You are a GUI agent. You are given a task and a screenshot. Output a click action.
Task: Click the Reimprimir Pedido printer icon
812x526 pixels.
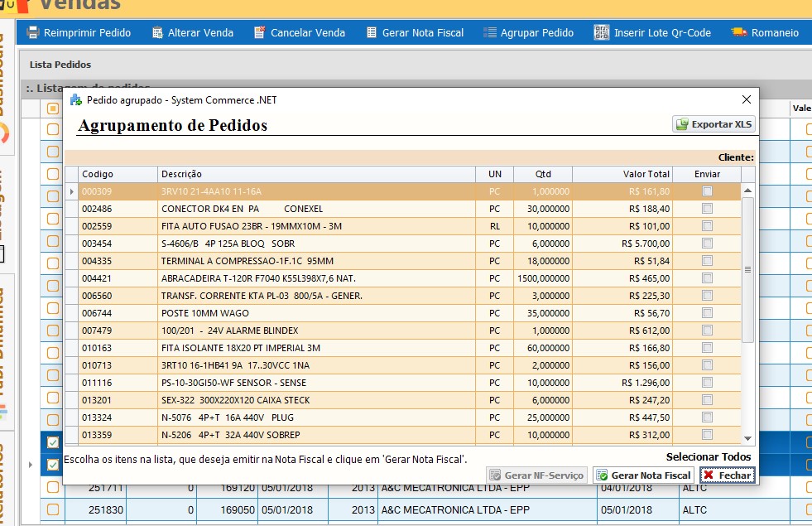pos(33,33)
